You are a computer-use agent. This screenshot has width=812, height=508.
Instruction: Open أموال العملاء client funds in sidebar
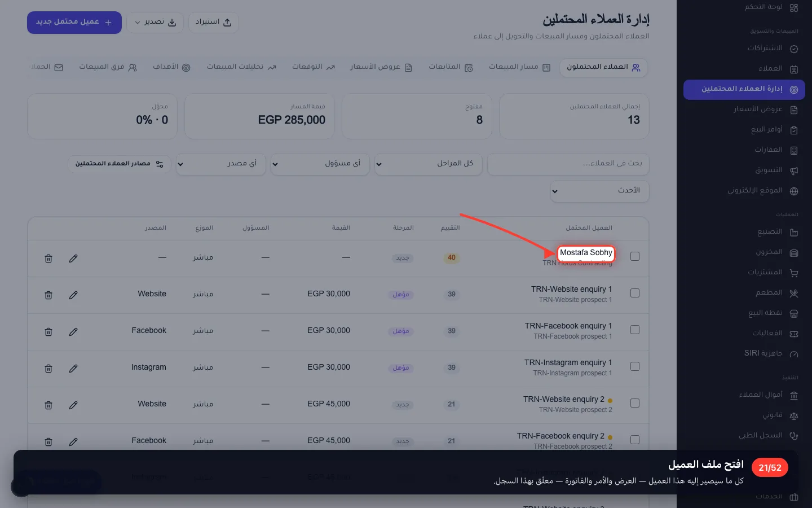pyautogui.click(x=744, y=395)
